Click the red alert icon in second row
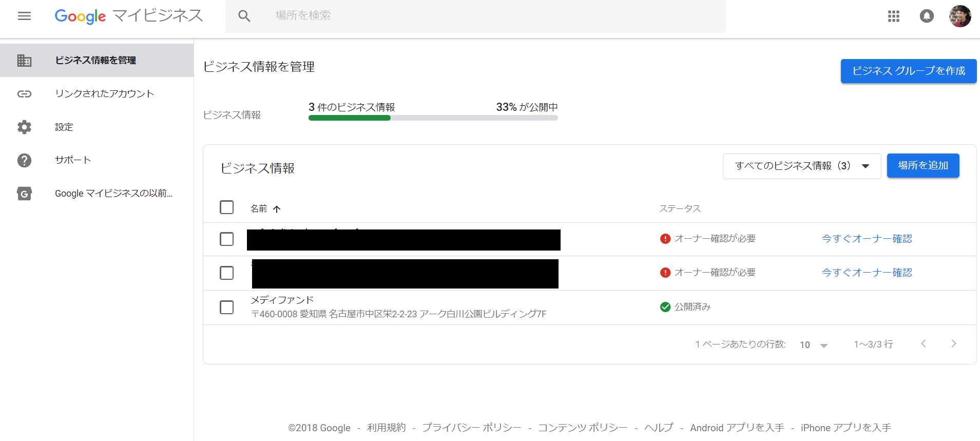980x441 pixels. pos(665,273)
